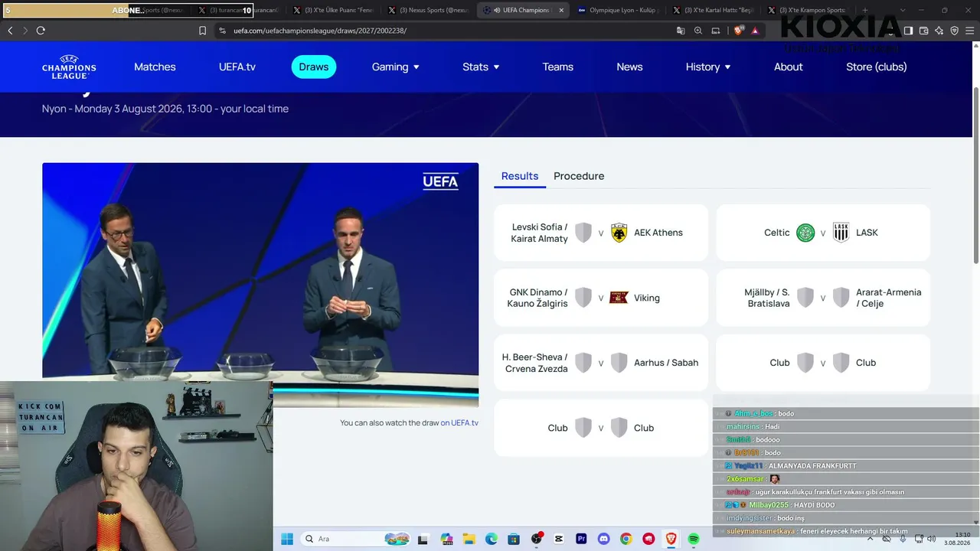
Task: Open a new browser tab
Action: (x=865, y=10)
